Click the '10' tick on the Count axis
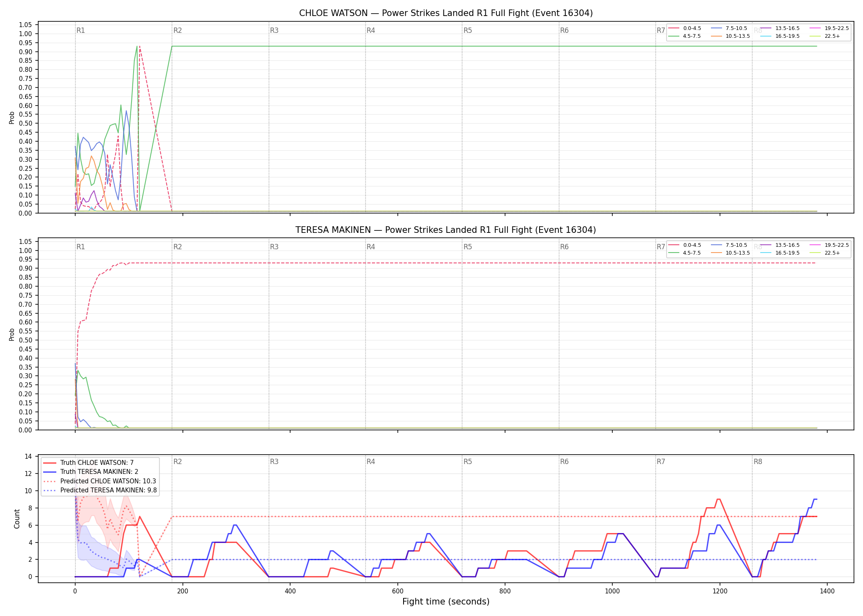Screen dimensions: 863x616 tap(28, 491)
